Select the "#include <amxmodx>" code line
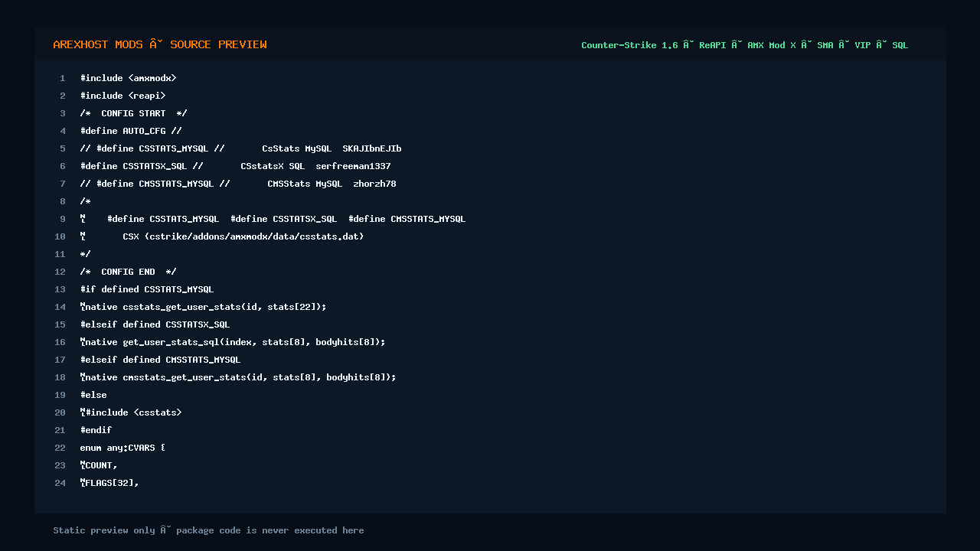 (x=129, y=78)
